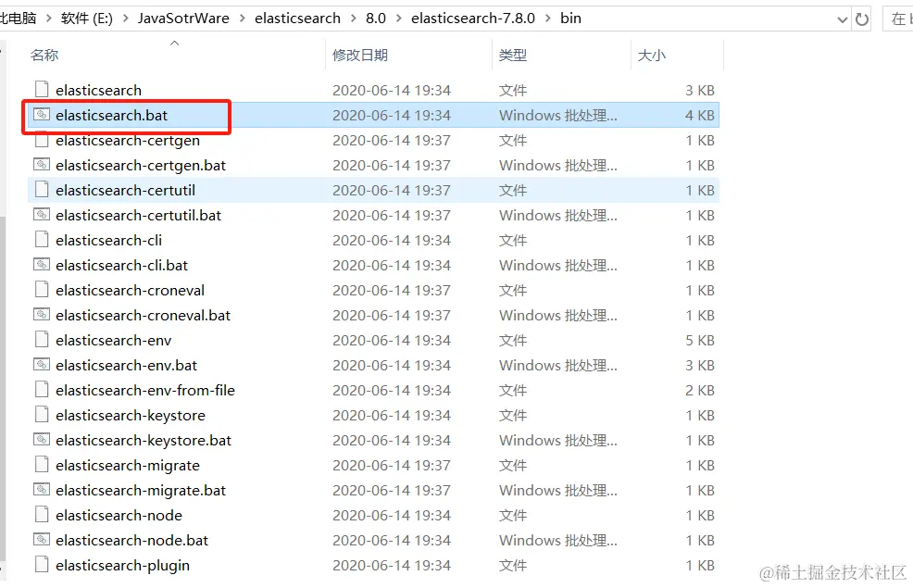Select the elasticsearch-croneval file name

[130, 291]
